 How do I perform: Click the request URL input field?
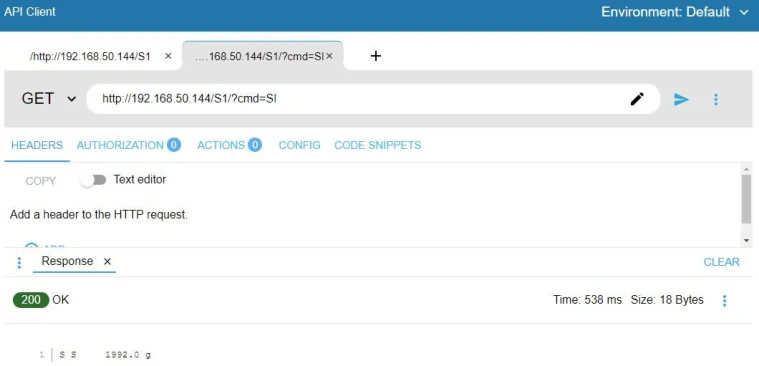[358, 99]
